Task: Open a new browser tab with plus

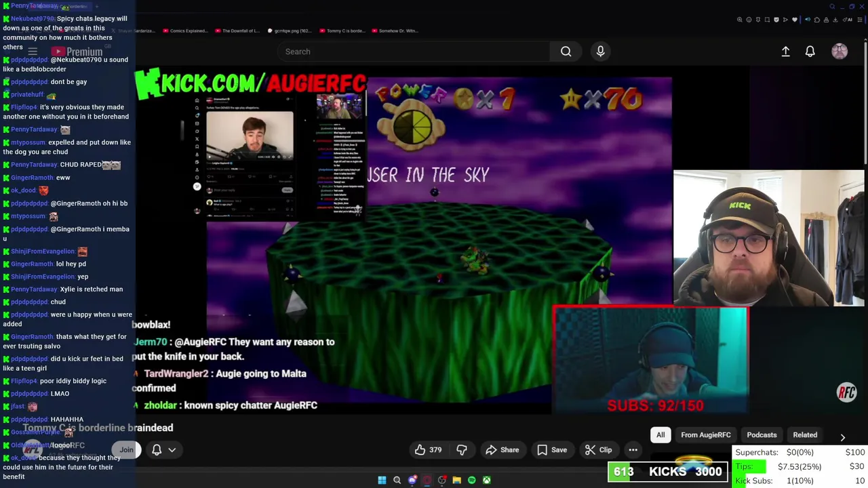Action: coord(96,6)
